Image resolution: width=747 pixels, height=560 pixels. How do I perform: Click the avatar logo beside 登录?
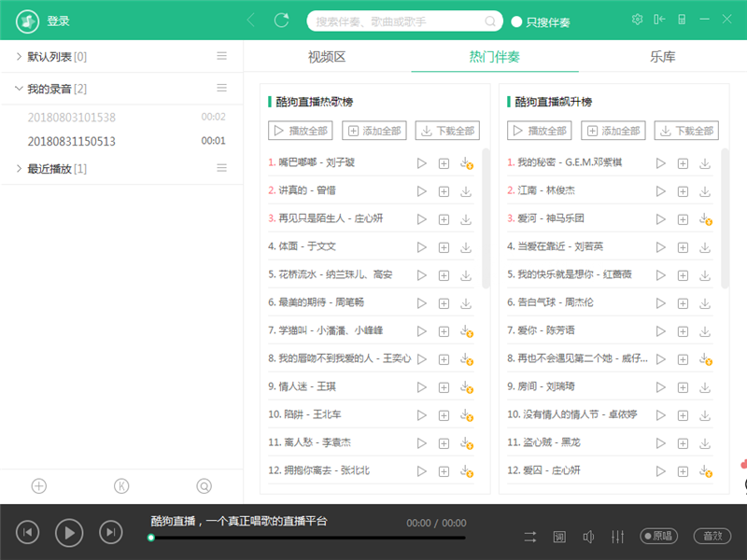27,21
